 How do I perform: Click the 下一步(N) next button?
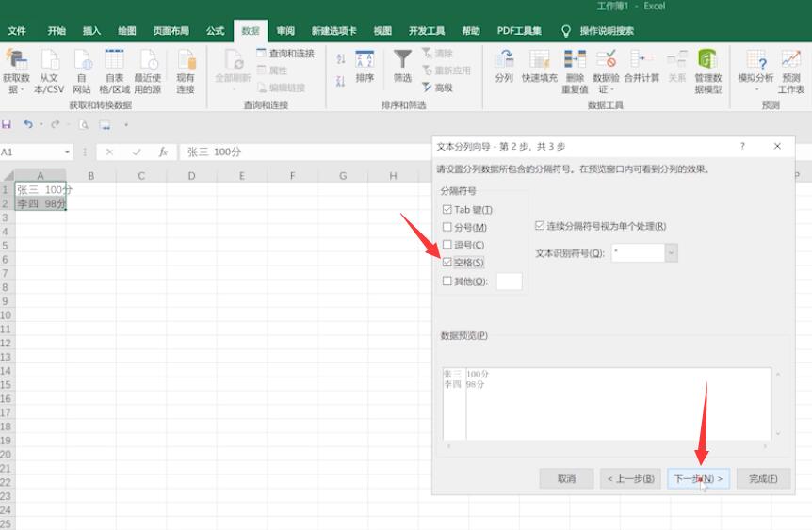tap(698, 479)
